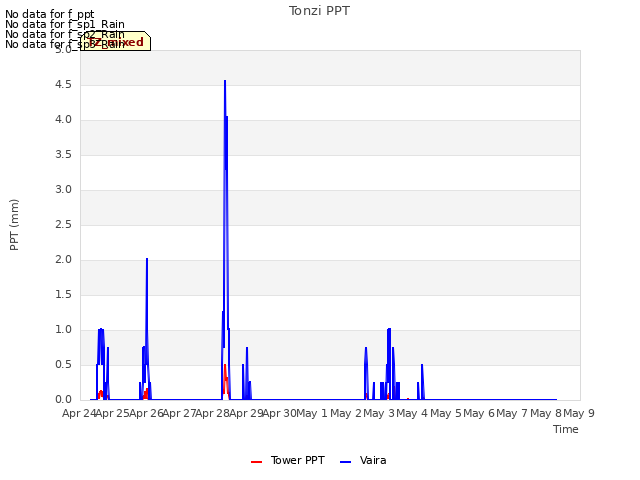The height and width of the screenshot is (480, 640).
Task: Click the May 5 x-axis date label
Action: 446,413
